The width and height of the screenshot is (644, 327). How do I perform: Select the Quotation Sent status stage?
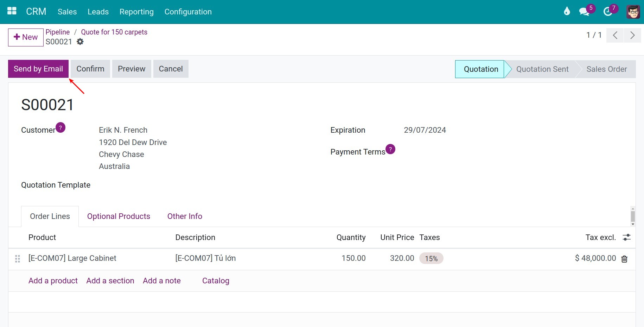click(542, 69)
